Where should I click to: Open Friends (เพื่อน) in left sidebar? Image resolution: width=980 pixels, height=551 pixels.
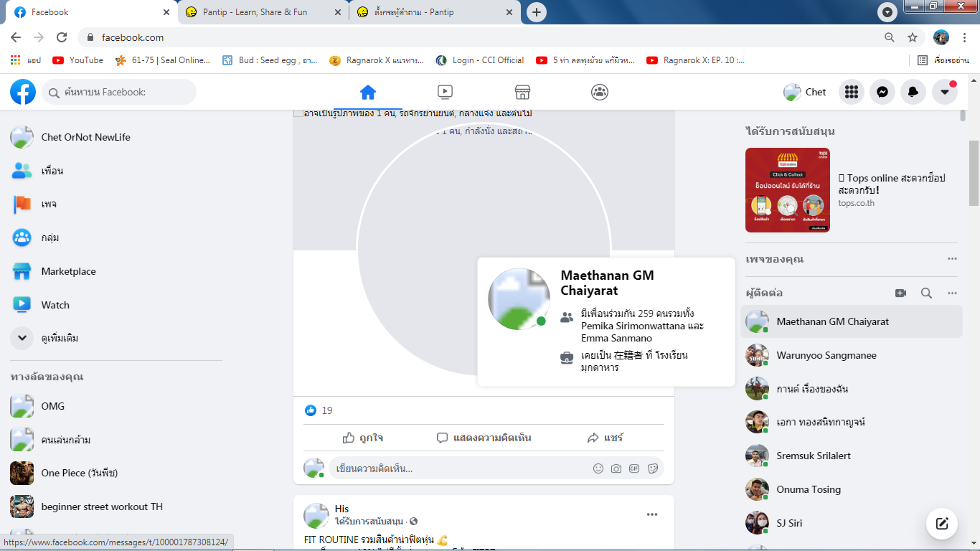115,171
